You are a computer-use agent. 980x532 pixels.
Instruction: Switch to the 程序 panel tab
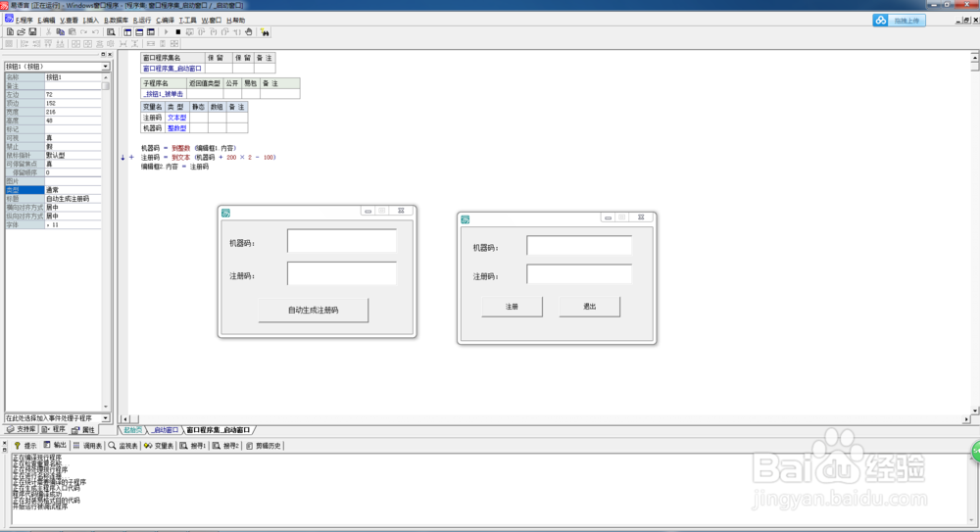[54, 429]
